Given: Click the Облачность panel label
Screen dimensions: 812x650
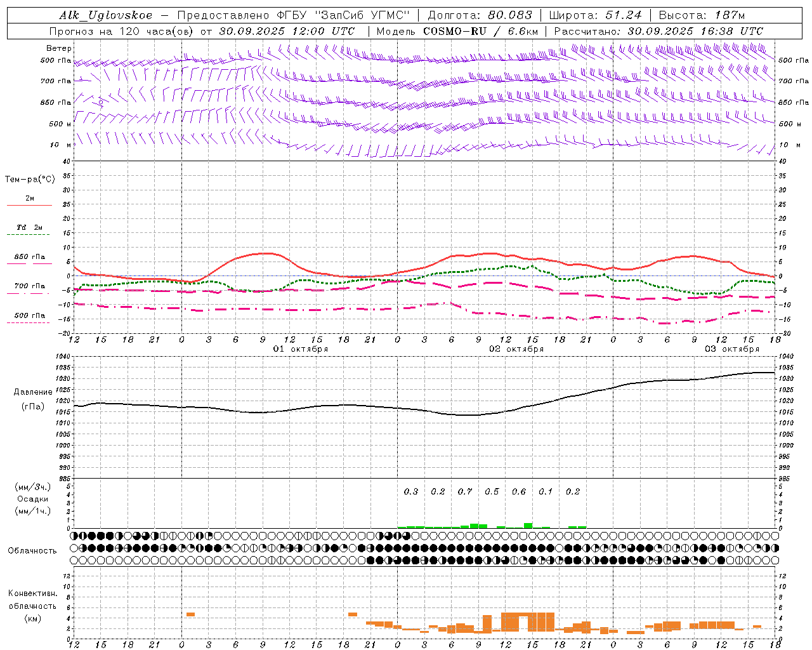Looking at the screenshot, I should tap(32, 551).
